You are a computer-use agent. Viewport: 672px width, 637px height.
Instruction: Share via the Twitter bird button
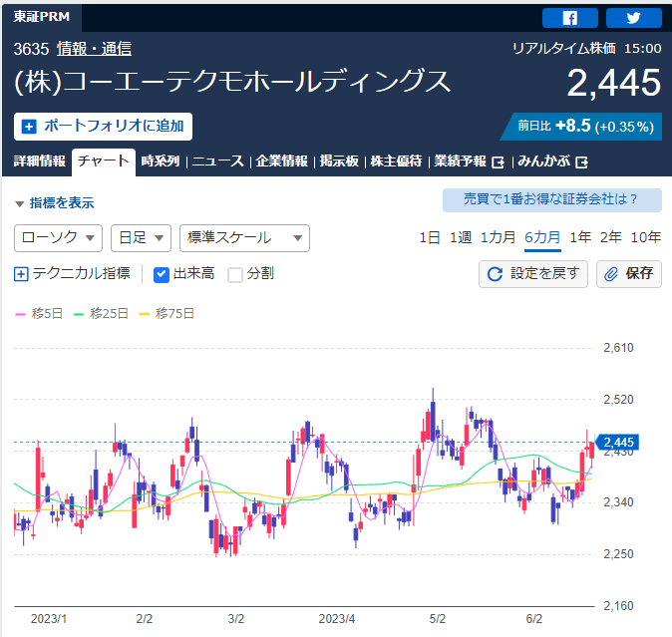(633, 18)
